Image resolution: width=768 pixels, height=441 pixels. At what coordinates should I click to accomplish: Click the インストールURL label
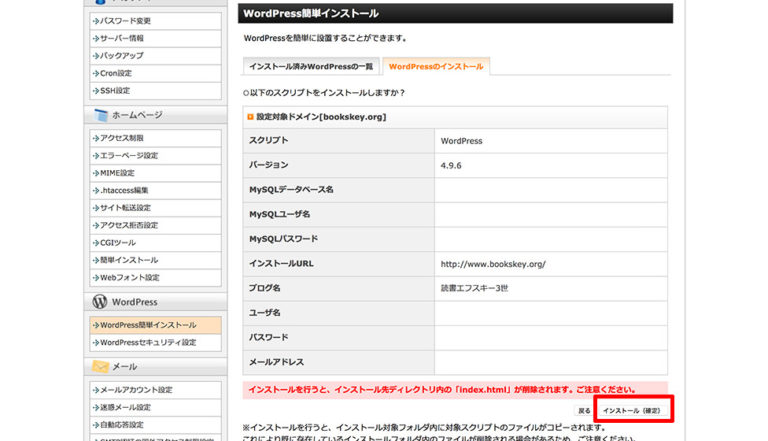point(281,264)
